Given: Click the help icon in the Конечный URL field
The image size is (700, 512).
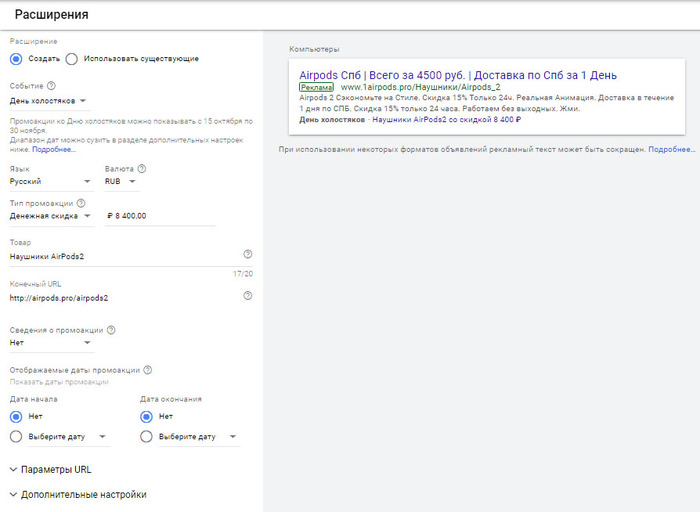Looking at the screenshot, I should pos(247,296).
